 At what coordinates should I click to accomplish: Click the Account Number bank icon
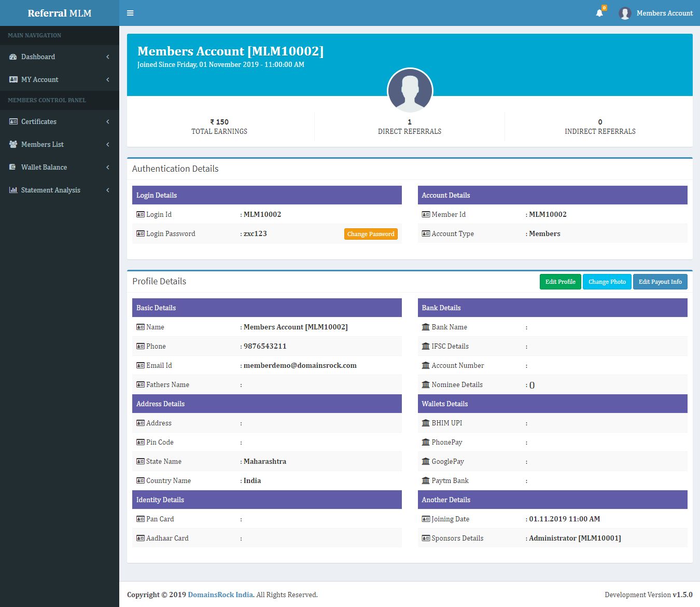click(x=426, y=365)
